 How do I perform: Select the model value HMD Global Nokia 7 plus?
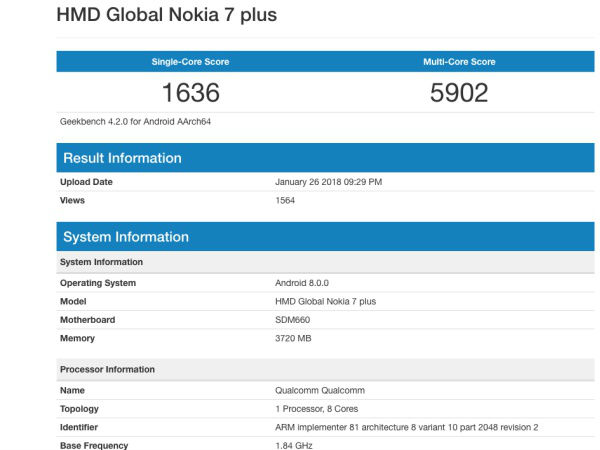coord(326,301)
